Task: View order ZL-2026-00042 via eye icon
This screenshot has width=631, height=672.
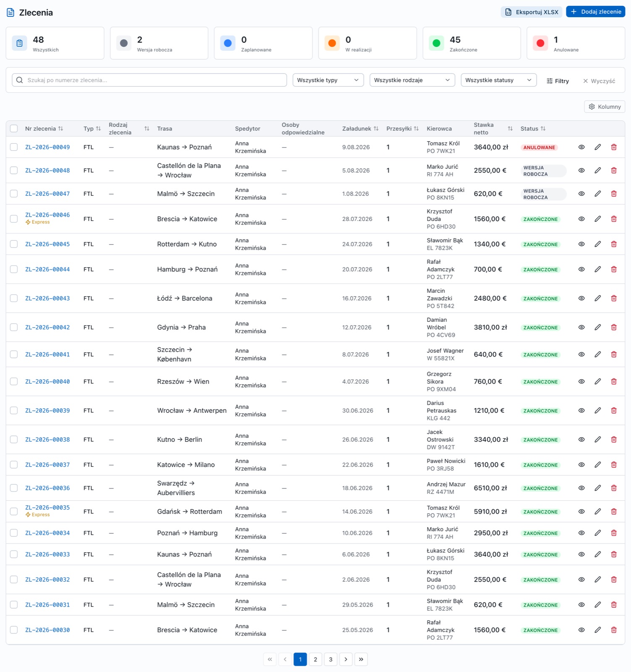Action: pyautogui.click(x=581, y=327)
